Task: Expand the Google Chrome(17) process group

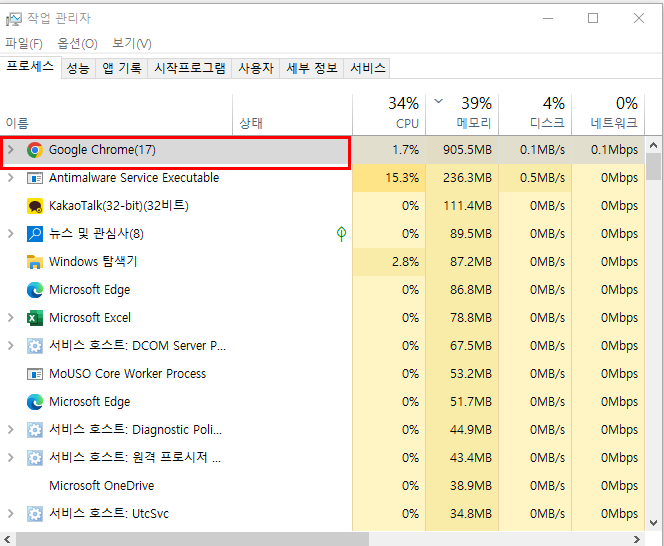Action: click(x=11, y=150)
